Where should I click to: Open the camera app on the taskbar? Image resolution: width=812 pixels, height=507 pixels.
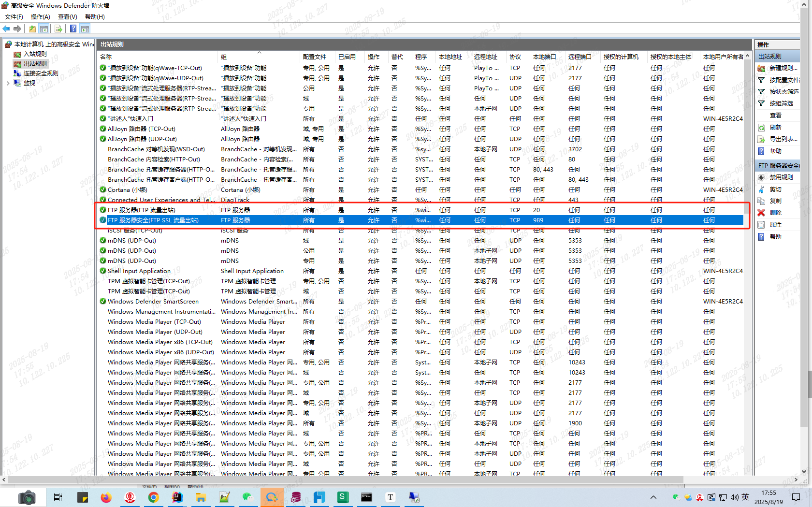point(27,497)
